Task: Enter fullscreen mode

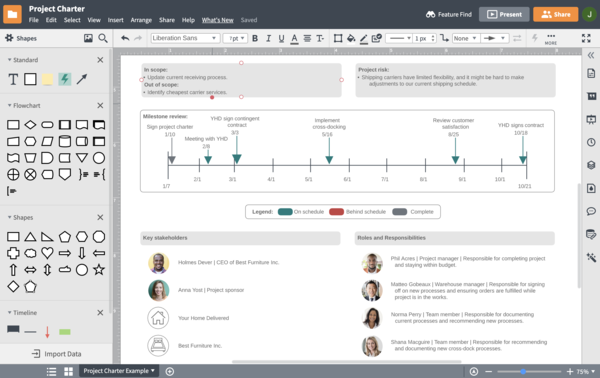Action: pos(586,38)
